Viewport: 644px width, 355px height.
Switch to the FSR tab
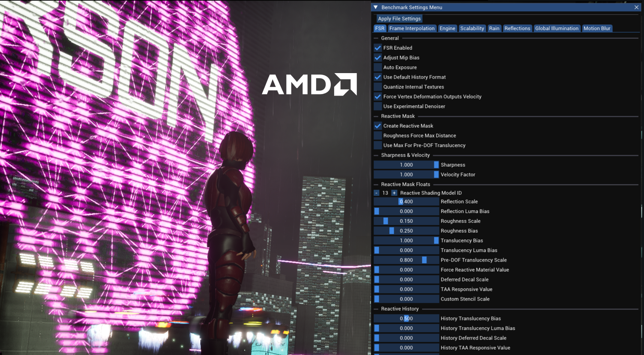click(x=380, y=28)
